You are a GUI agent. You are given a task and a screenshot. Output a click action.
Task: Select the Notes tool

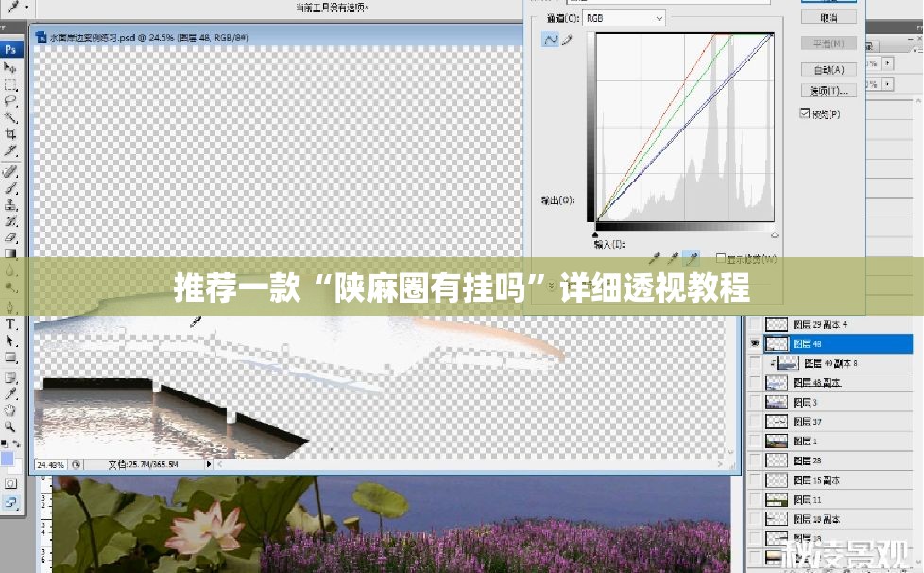point(10,377)
